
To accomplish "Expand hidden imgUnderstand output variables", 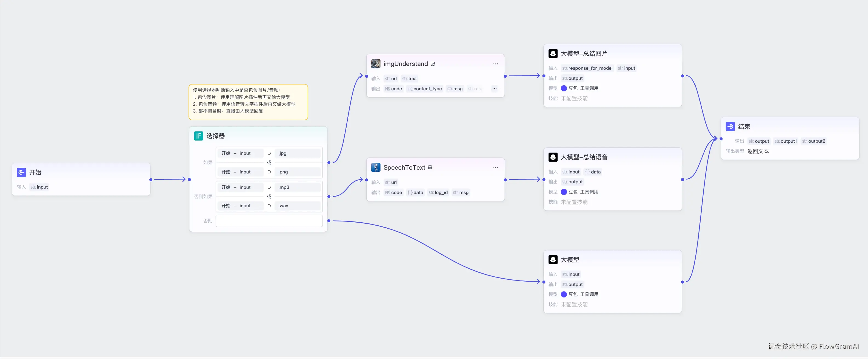I will (494, 89).
